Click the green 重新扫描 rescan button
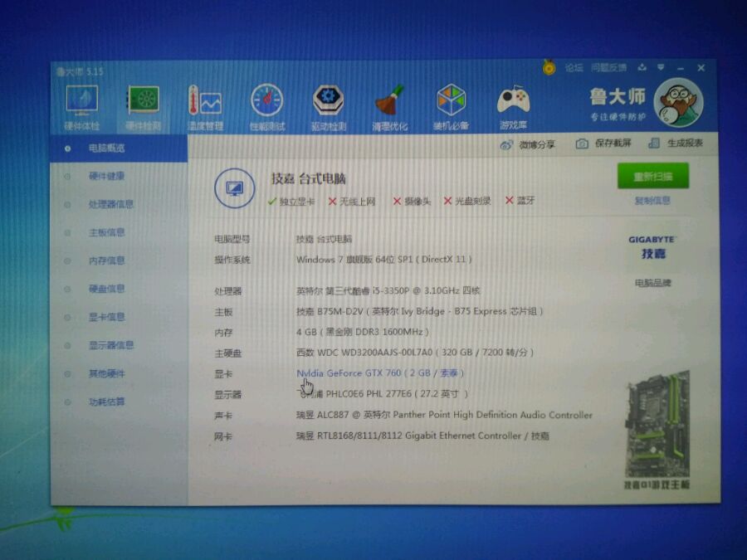747x560 pixels. (x=653, y=176)
